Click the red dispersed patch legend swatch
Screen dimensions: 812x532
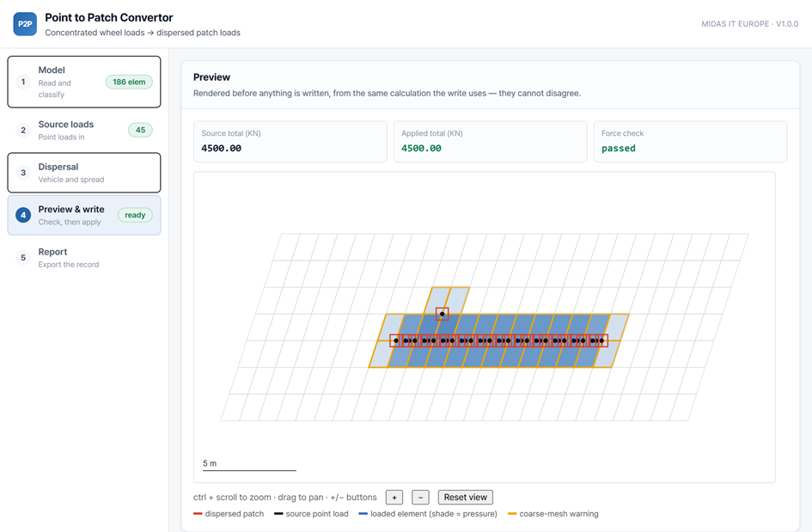pyautogui.click(x=198, y=514)
